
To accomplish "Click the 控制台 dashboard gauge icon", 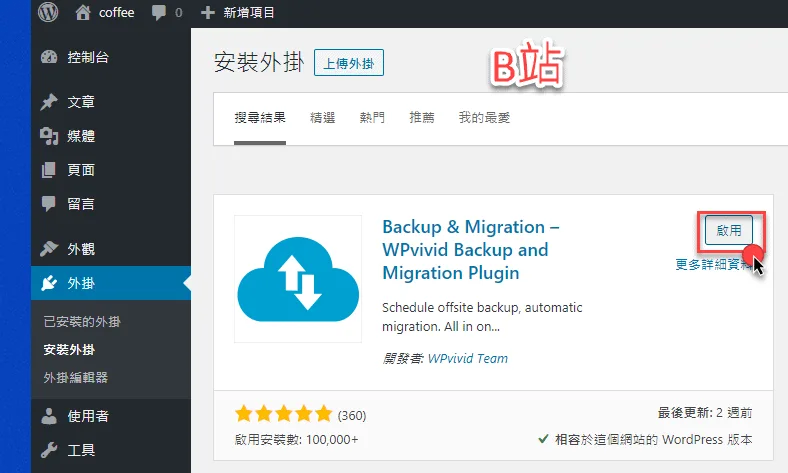I will (x=49, y=57).
